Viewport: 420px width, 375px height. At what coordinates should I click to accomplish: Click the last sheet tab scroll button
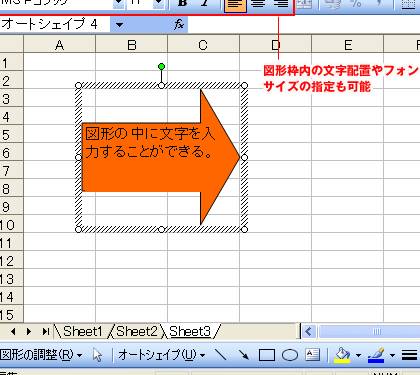45,331
